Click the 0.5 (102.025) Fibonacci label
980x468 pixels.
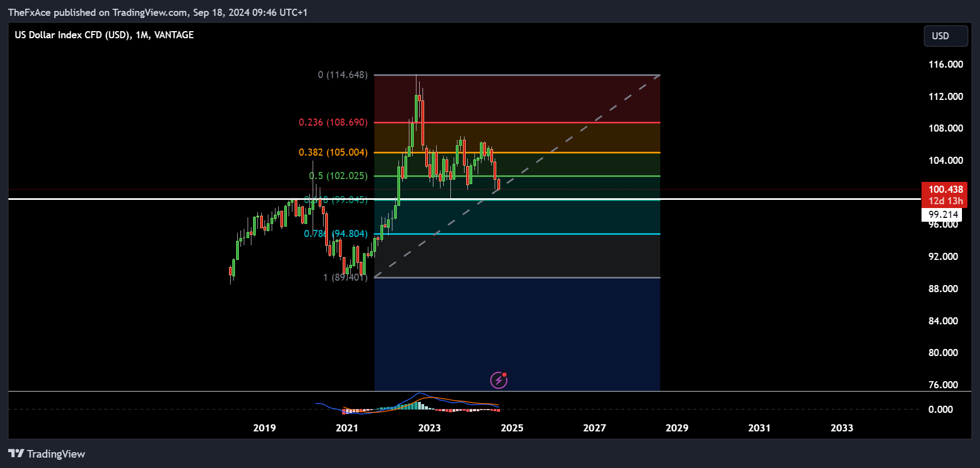coord(338,176)
